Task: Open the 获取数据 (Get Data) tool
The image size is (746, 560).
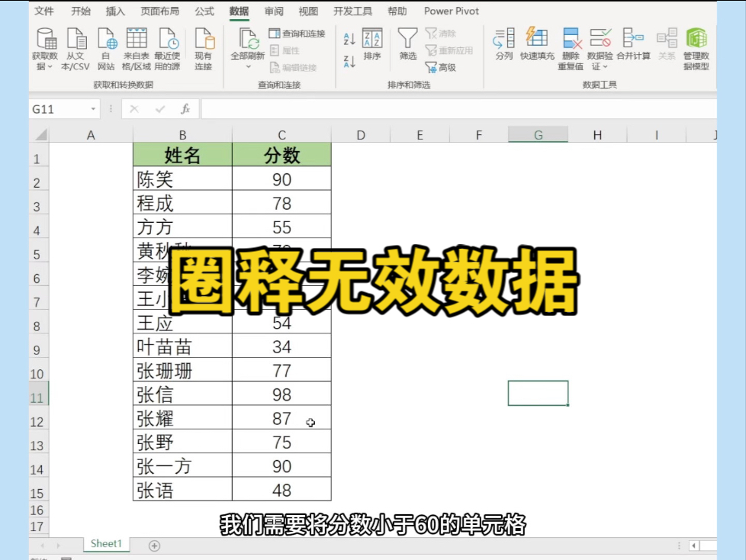Action: [45, 49]
